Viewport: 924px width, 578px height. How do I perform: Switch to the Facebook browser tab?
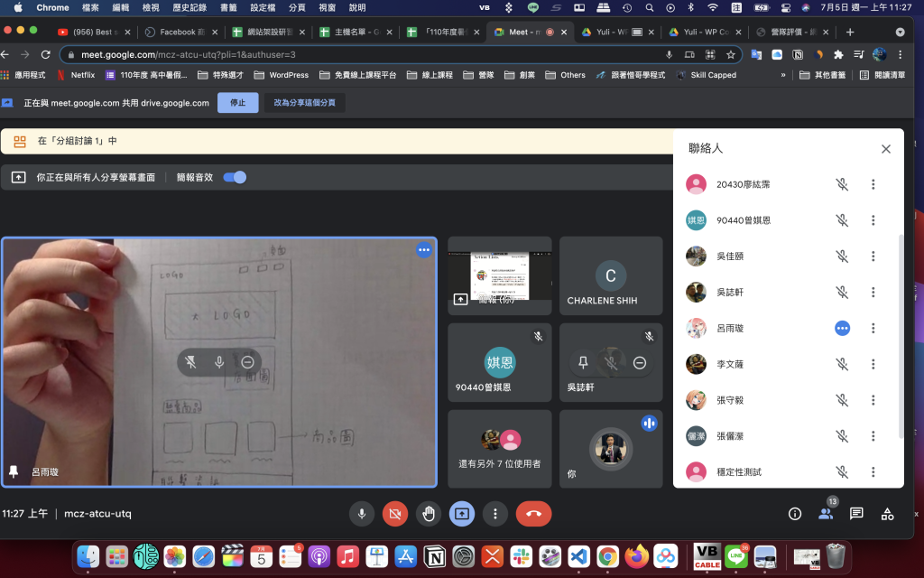click(x=184, y=32)
